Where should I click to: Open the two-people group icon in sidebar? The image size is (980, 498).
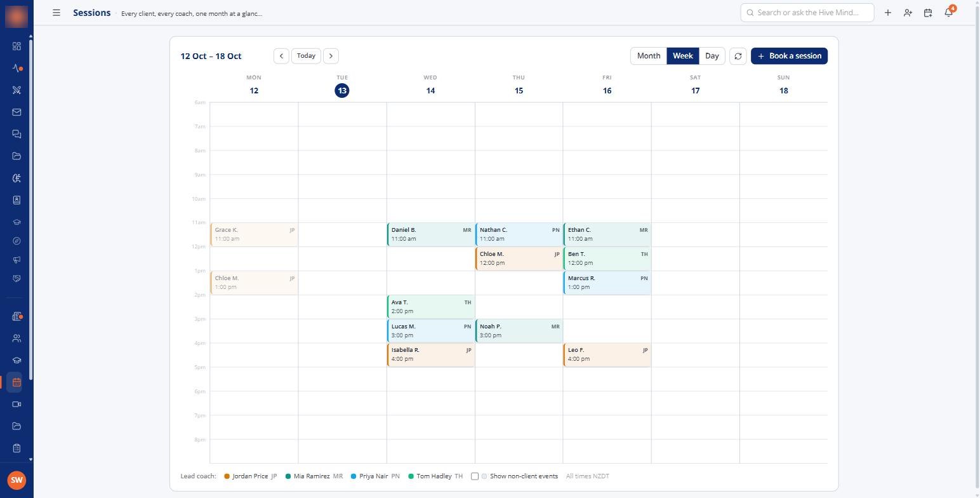(x=17, y=339)
